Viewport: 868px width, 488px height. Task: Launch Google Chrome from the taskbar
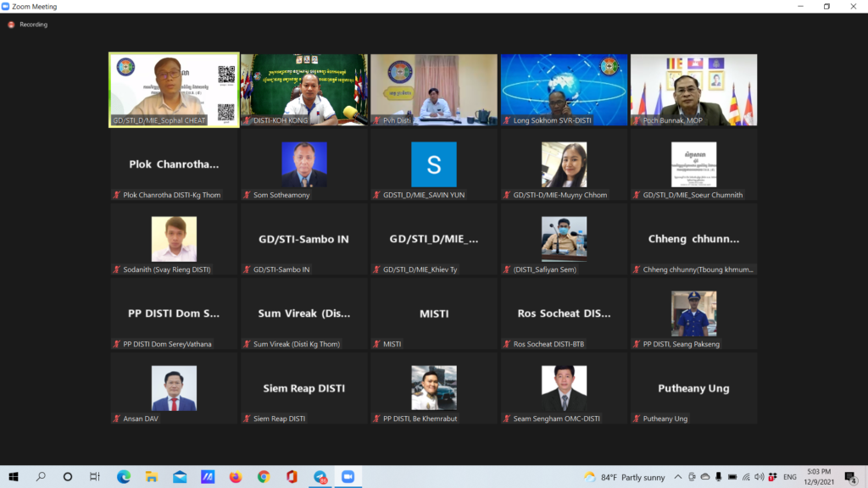point(264,477)
